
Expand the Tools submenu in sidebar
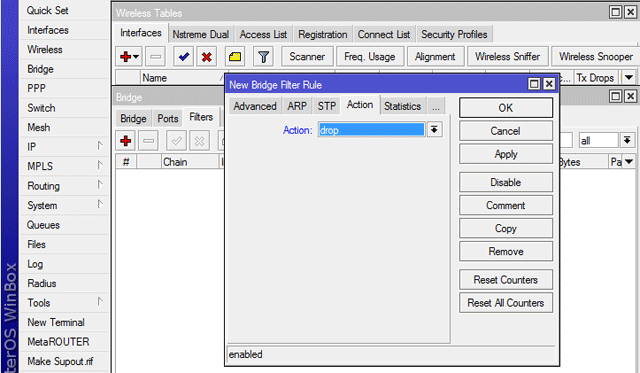point(100,302)
